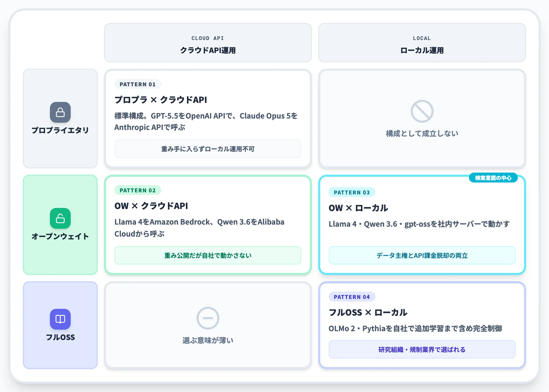Click the PATTERN 03 badge
Screen dimensions: 549x392
(x=352, y=192)
